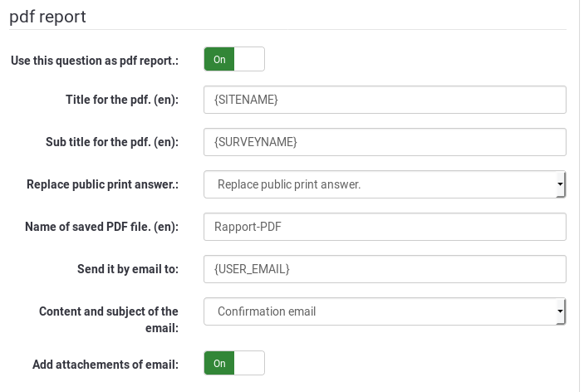Click 'Send it by email to:' label
Viewport: 584px width, 392px height.
click(x=128, y=269)
